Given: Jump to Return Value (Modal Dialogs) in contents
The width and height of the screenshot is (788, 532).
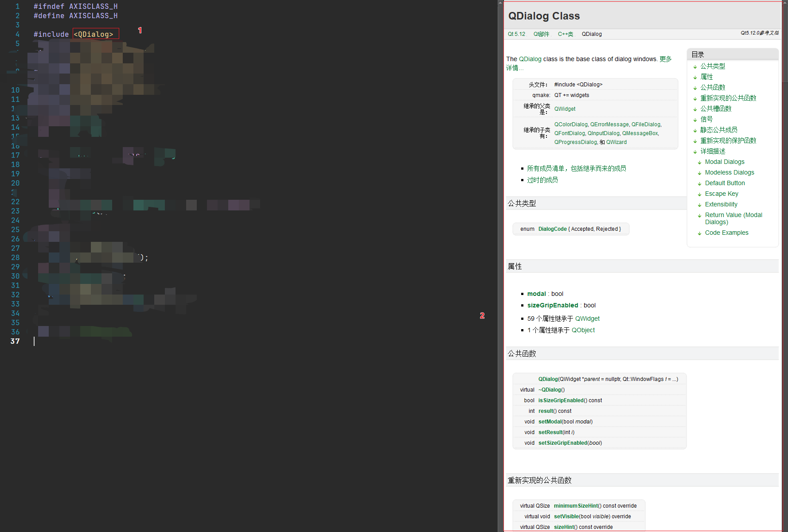Looking at the screenshot, I should tap(733, 218).
